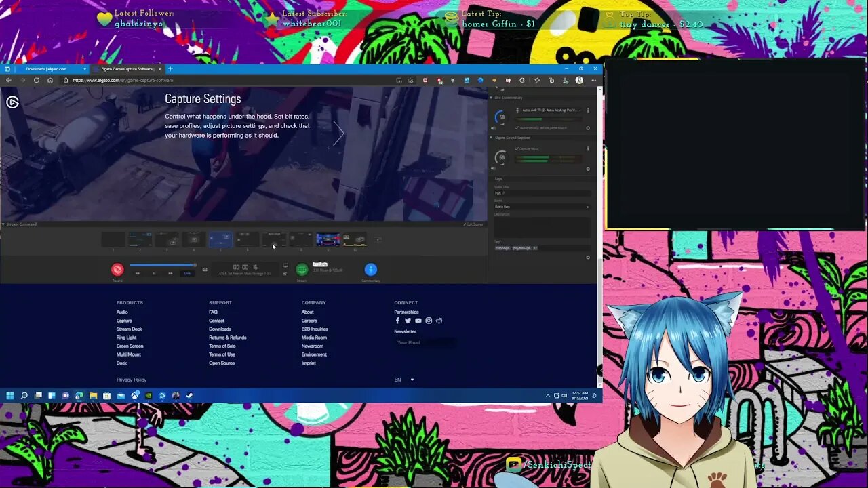The width and height of the screenshot is (868, 488).
Task: Open the Careers link
Action: tap(309, 321)
